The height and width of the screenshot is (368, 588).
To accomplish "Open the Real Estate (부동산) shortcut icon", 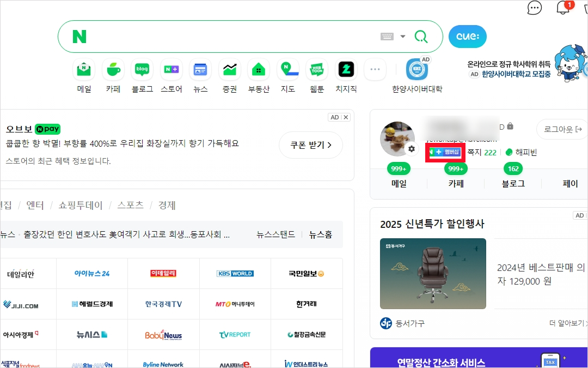I will coord(259,69).
